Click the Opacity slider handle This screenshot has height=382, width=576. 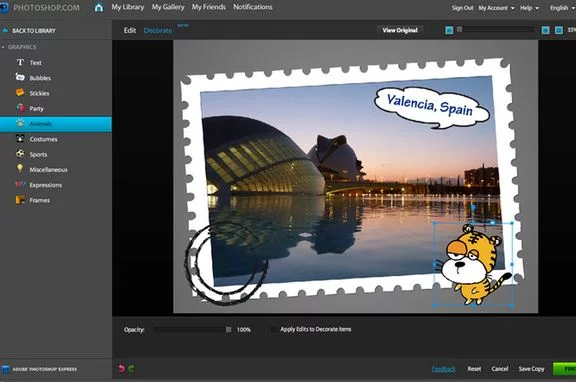coord(228,329)
